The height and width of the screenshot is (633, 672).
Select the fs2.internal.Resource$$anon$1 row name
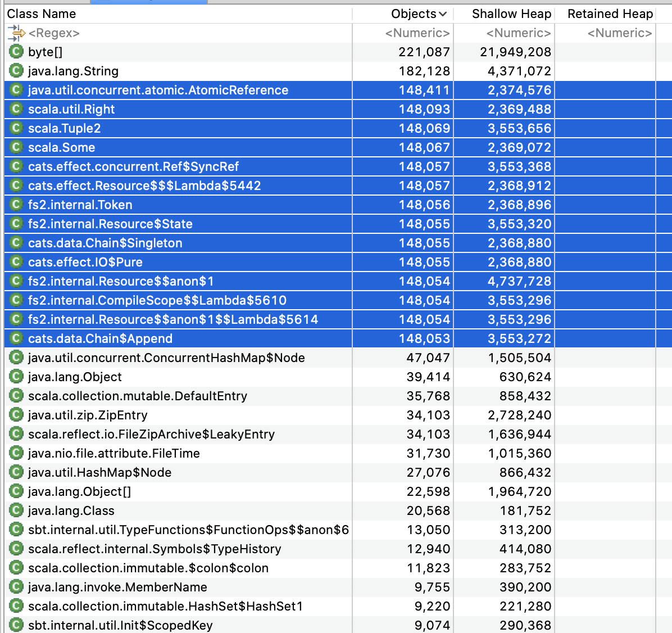tap(121, 281)
